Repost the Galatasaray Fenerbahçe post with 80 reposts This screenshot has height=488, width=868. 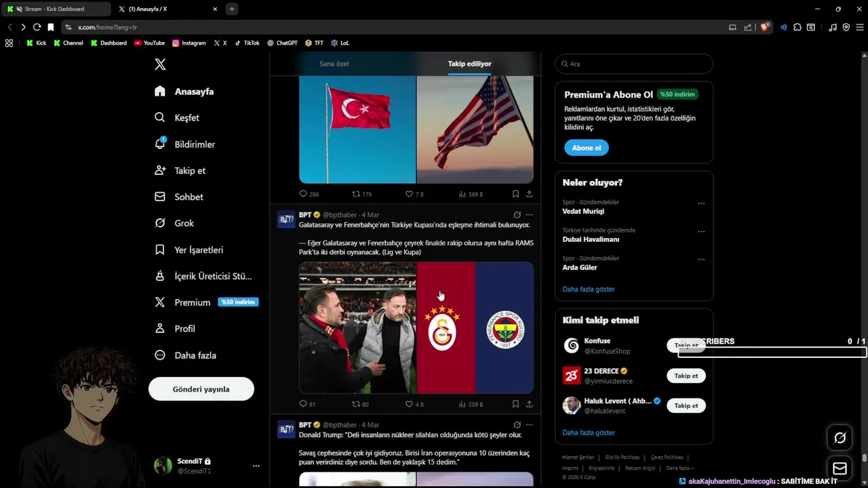pos(360,404)
